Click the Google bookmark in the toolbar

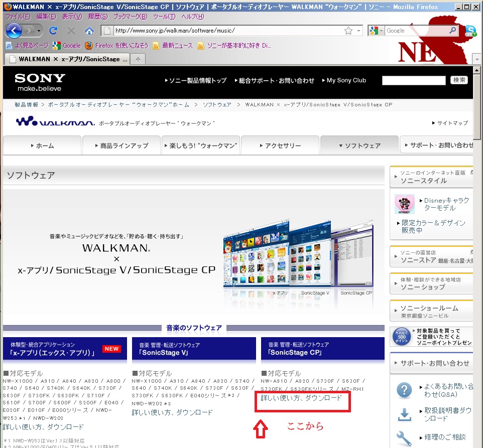(x=67, y=46)
